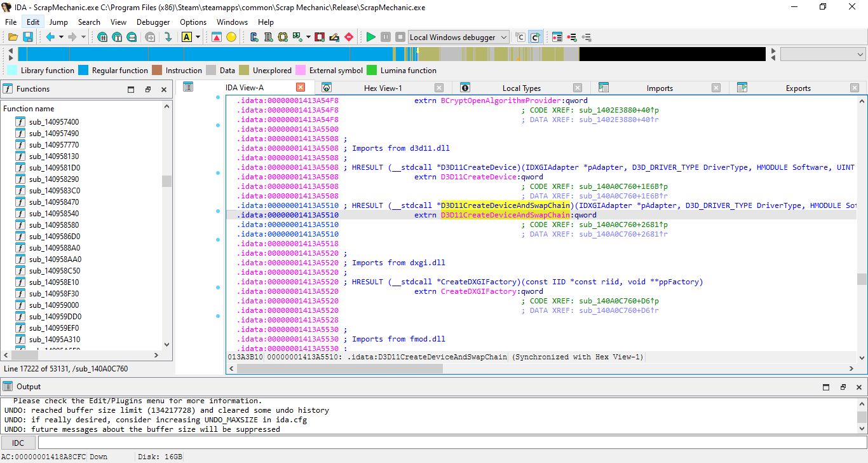Viewport: 868px width, 463px height.
Task: Switch to the Imports tab
Action: (660, 88)
